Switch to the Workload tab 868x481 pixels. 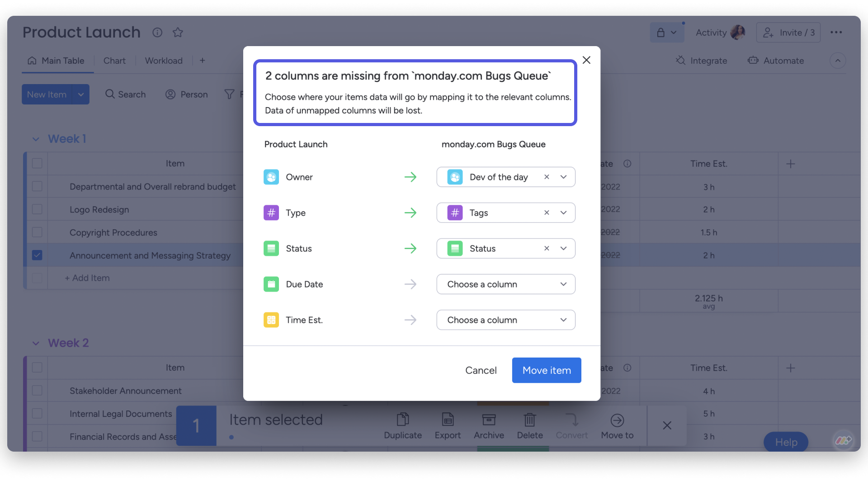164,61
